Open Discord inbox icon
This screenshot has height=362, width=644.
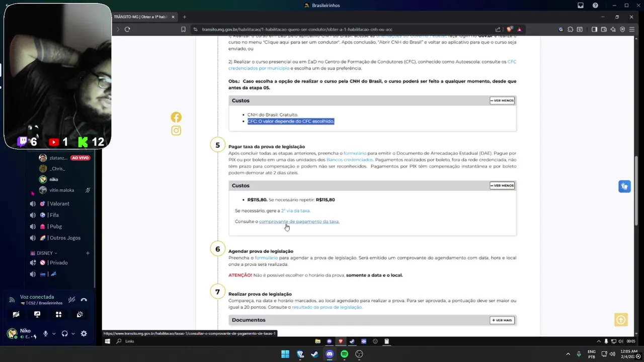coord(581,5)
